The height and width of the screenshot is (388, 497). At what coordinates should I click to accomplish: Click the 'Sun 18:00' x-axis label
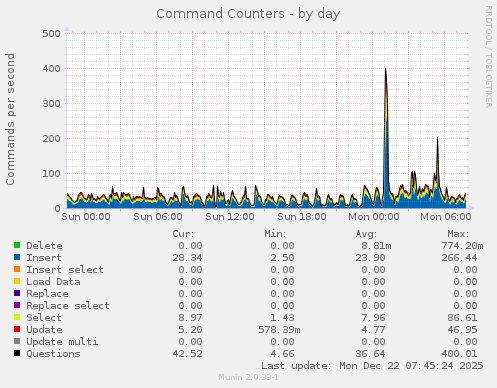coord(302,217)
